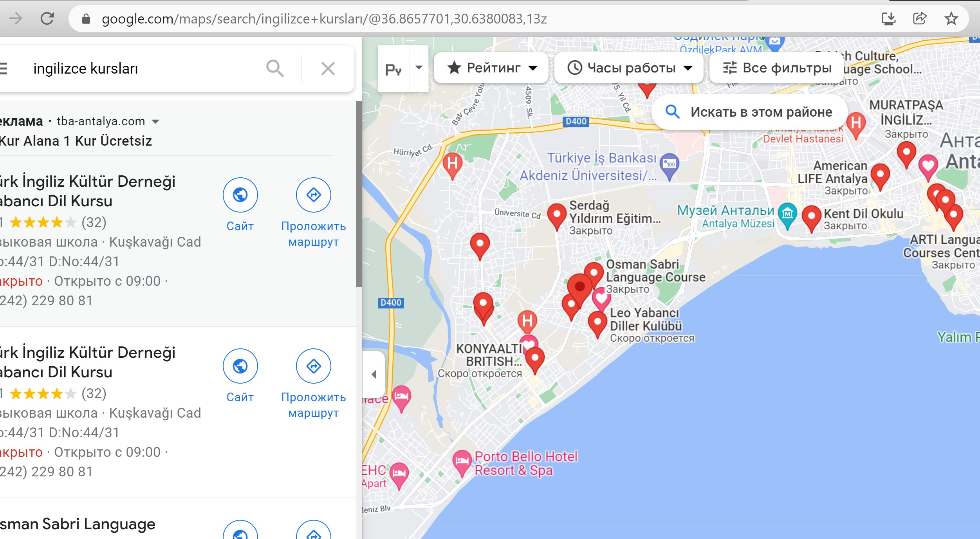The height and width of the screenshot is (539, 980).
Task: Click the address bar URL text
Action: point(324,18)
